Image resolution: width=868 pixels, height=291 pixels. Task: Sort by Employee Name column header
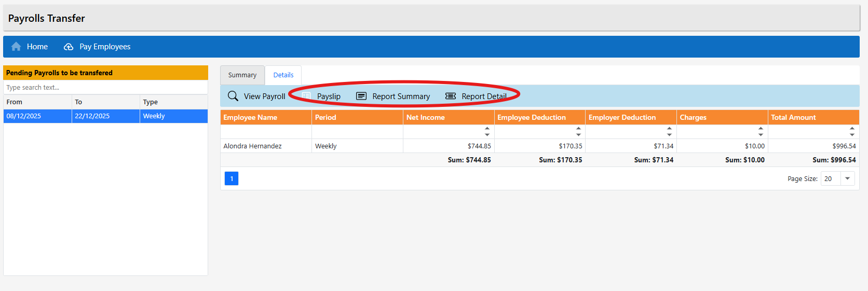[x=266, y=117]
